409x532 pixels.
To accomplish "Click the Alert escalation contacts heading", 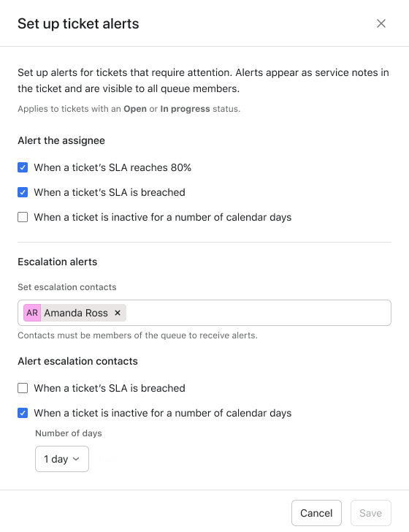I will (77, 361).
